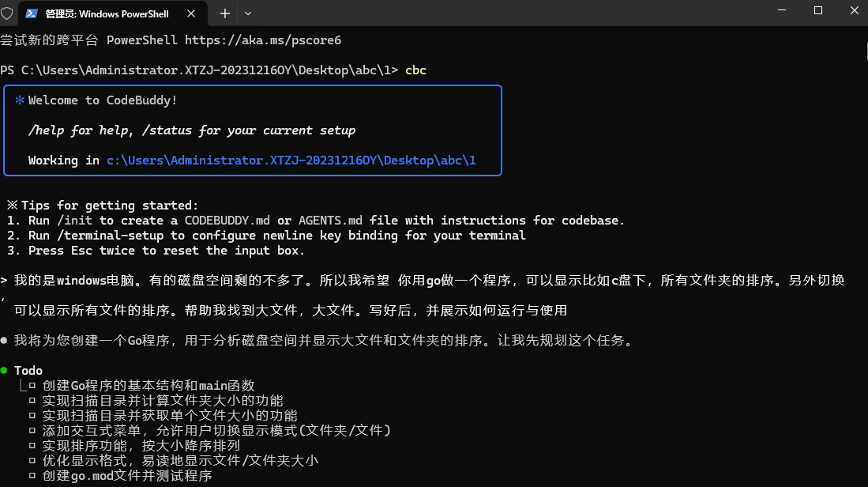Check the 创建go.mod文件并测试程序 todo box
Viewport: 868px width, 487px height.
32,475
